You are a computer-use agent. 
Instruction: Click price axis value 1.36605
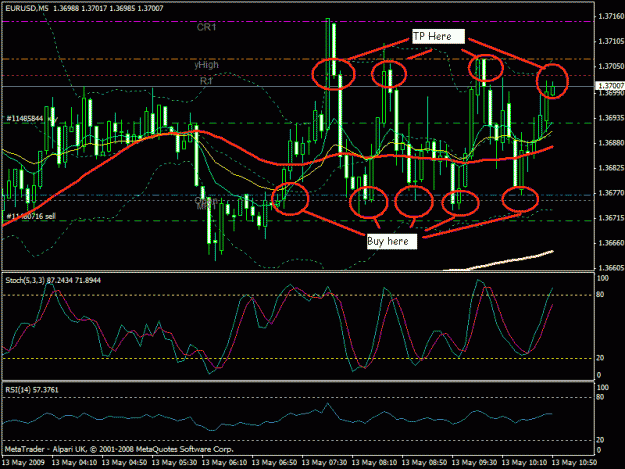[611, 268]
